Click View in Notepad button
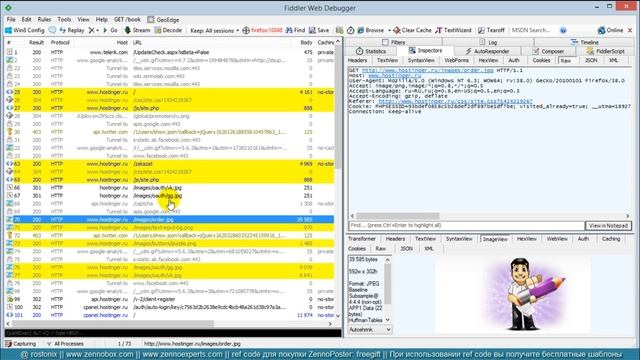 [608, 225]
